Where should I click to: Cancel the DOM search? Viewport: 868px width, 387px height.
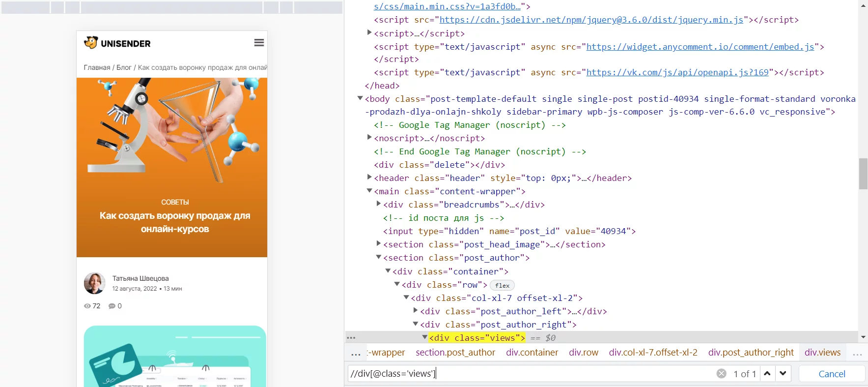point(832,374)
